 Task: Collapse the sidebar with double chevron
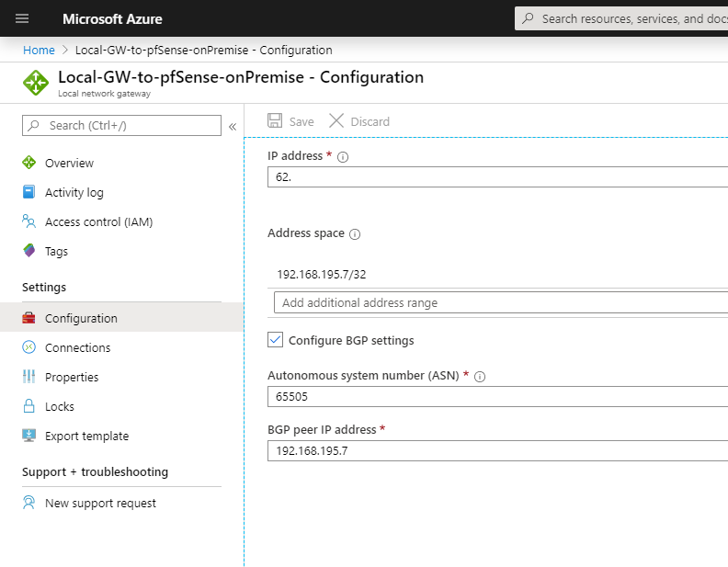coord(233,126)
